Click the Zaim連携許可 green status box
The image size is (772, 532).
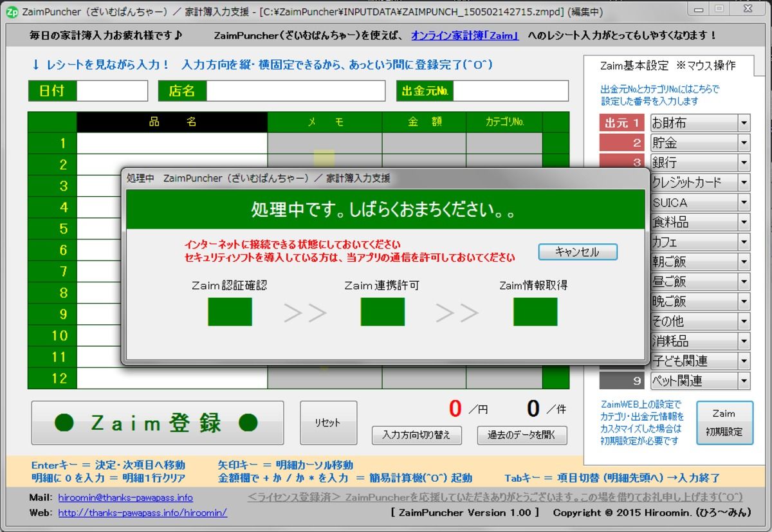coord(382,312)
